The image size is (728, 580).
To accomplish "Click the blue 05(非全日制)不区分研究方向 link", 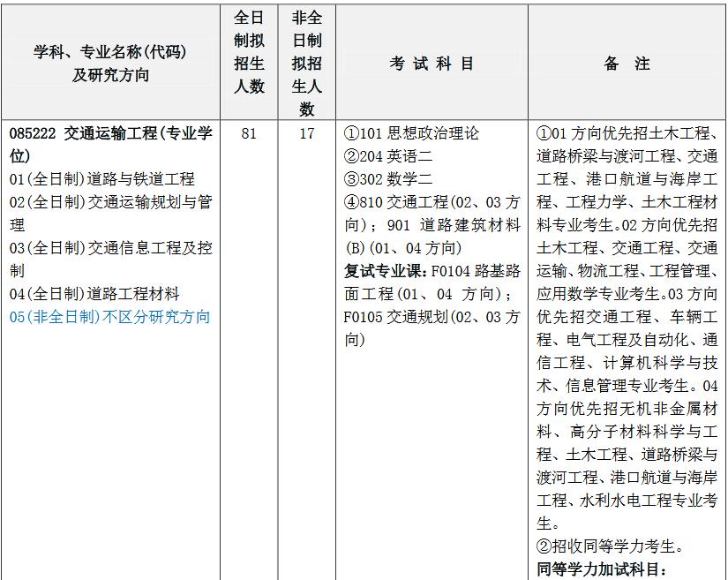I will point(110,317).
